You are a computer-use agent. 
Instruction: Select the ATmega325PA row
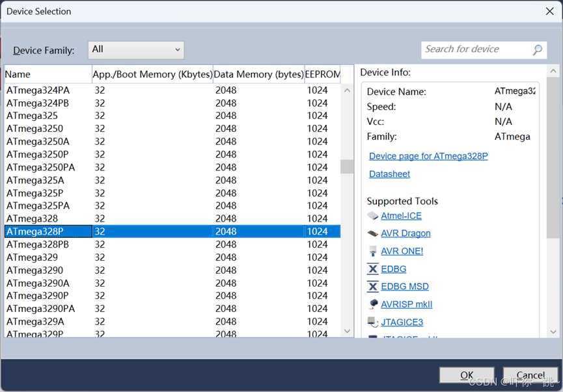point(172,205)
